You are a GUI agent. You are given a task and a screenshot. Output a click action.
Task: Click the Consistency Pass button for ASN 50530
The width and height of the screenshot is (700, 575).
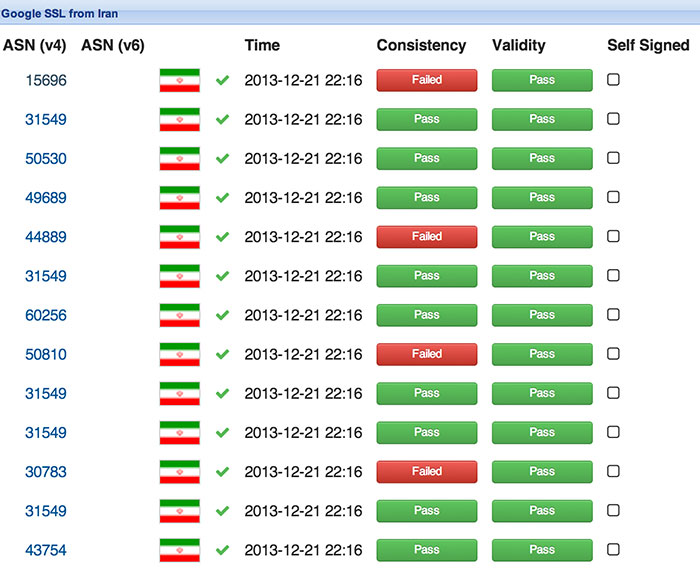(427, 158)
